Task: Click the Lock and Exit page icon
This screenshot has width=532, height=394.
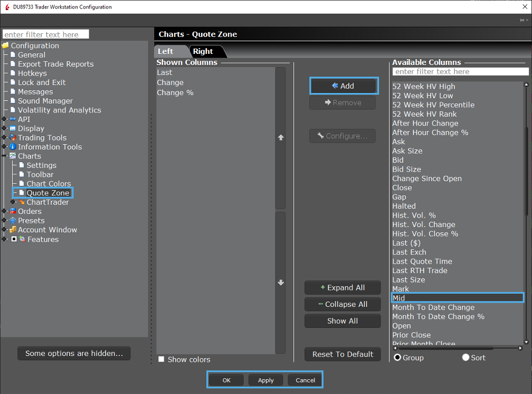Action: pyautogui.click(x=13, y=82)
